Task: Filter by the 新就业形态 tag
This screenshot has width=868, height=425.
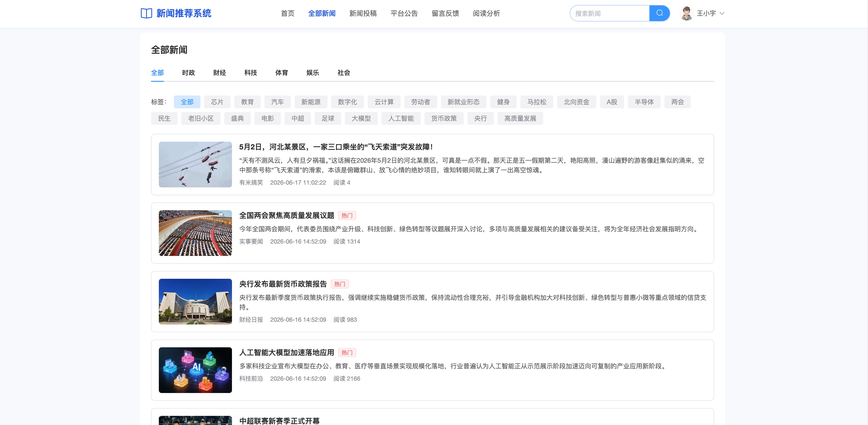Action: click(463, 102)
